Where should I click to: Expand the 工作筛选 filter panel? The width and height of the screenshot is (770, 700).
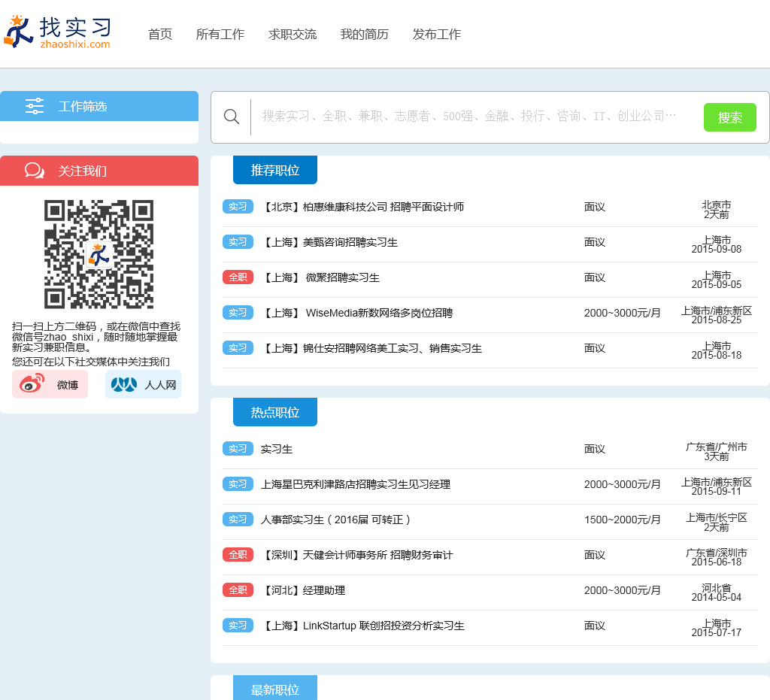point(83,106)
